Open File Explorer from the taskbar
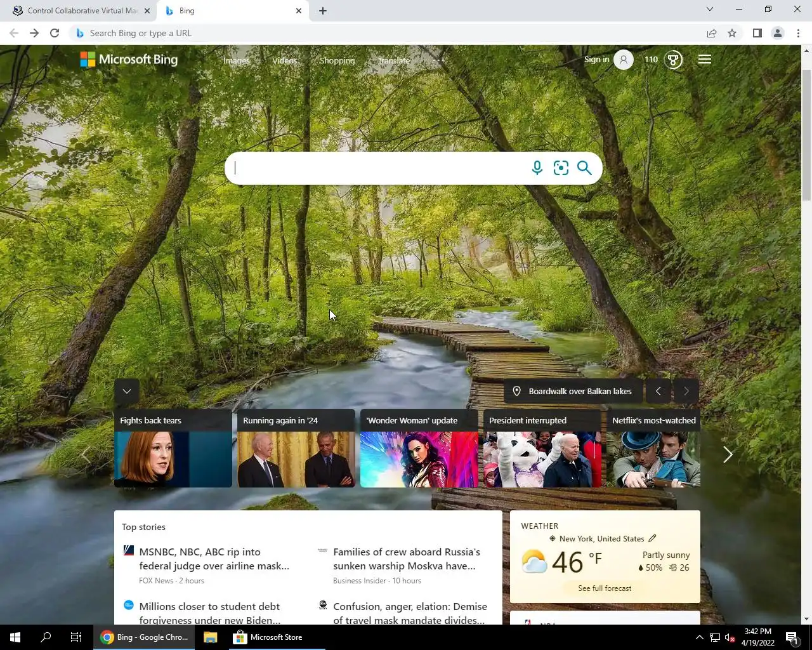The image size is (812, 650). pyautogui.click(x=210, y=637)
